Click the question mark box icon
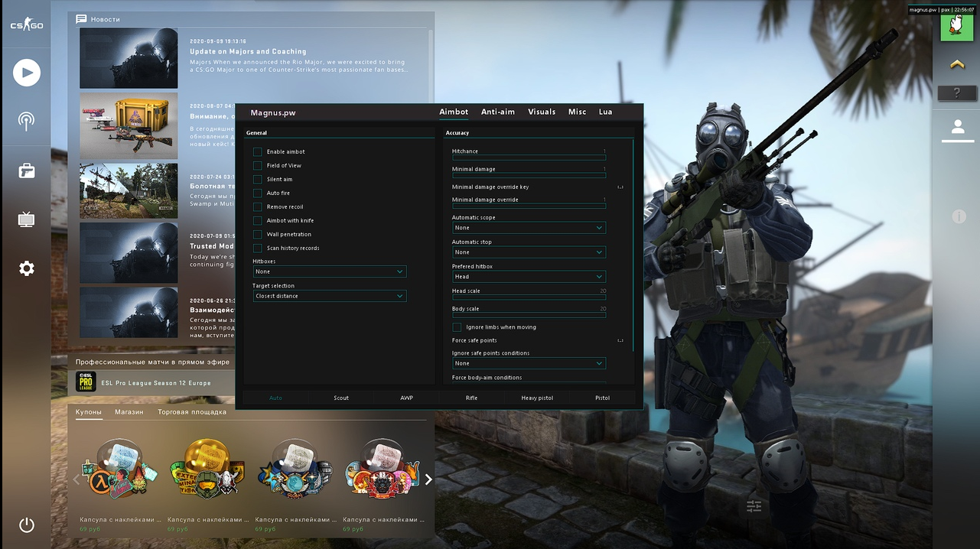Screen dimensions: 980x549 coord(956,93)
